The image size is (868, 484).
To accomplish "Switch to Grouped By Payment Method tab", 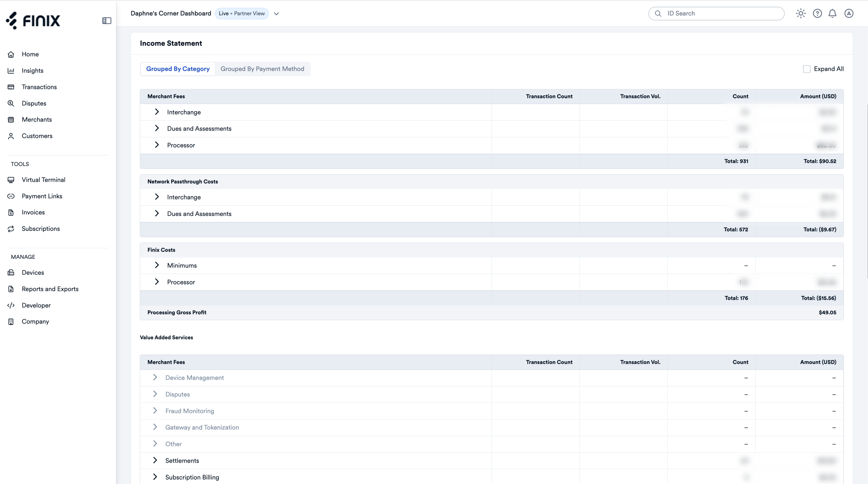I will pyautogui.click(x=262, y=69).
